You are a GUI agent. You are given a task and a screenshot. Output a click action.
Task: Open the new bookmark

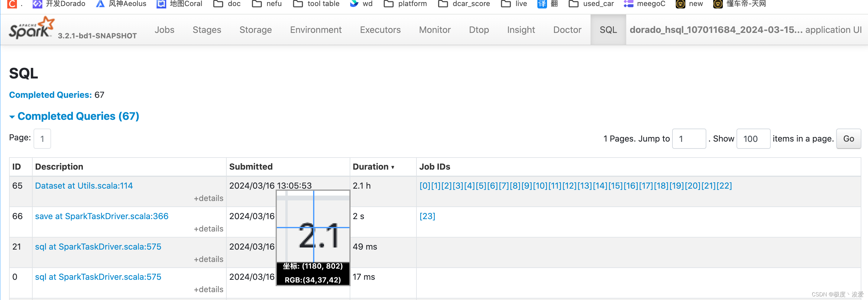(689, 4)
